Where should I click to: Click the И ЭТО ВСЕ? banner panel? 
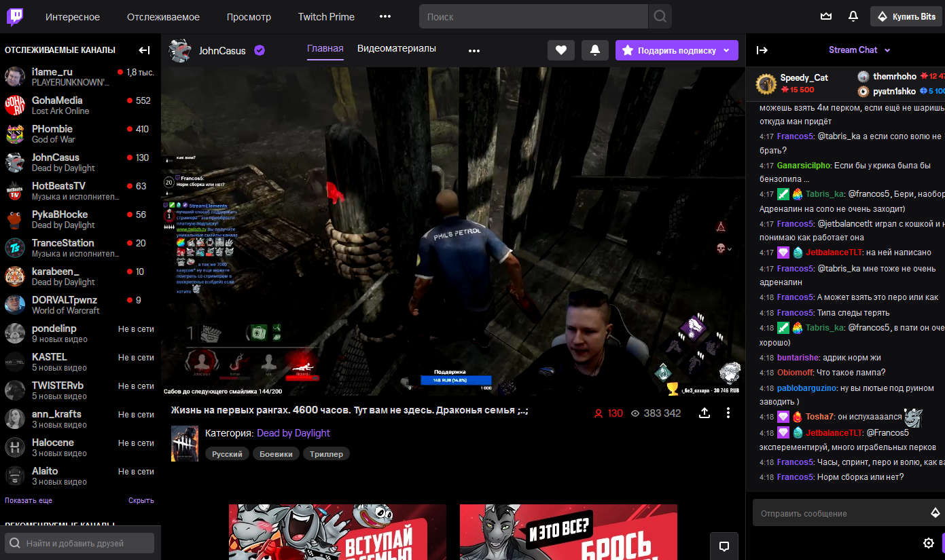569,532
